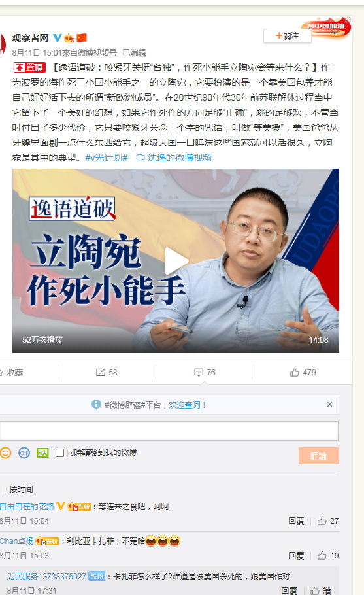Open the #v光计划# hashtag link

coord(107,158)
